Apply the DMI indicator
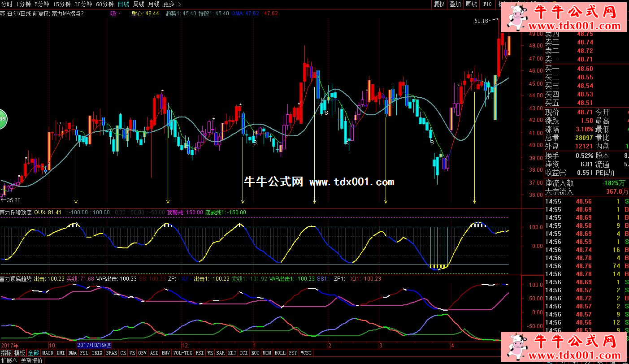This screenshot has height=364, width=629. point(61,353)
